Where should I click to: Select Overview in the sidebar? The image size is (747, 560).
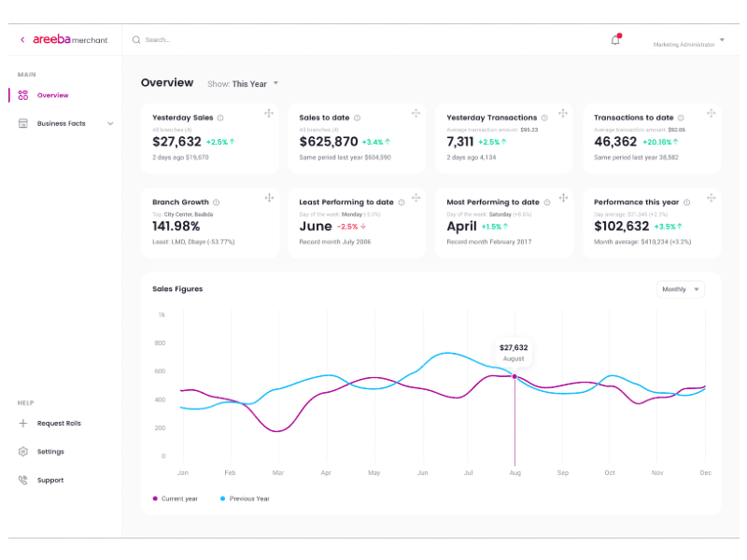pyautogui.click(x=52, y=95)
